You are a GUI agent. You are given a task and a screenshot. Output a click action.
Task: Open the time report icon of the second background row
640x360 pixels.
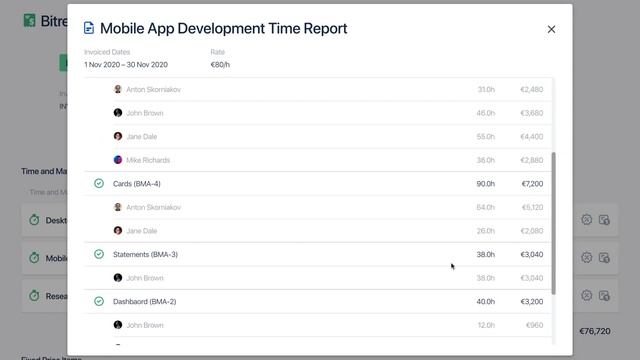coord(604,258)
